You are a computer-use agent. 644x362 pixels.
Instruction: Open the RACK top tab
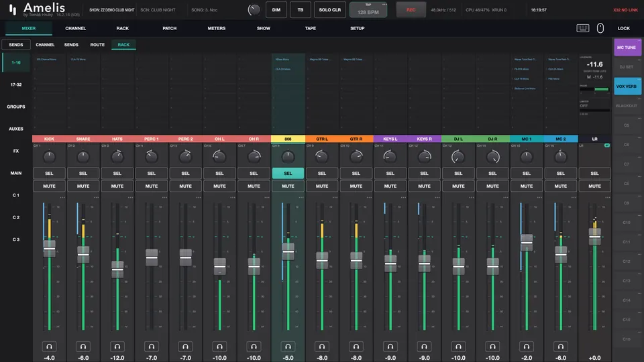pos(122,28)
